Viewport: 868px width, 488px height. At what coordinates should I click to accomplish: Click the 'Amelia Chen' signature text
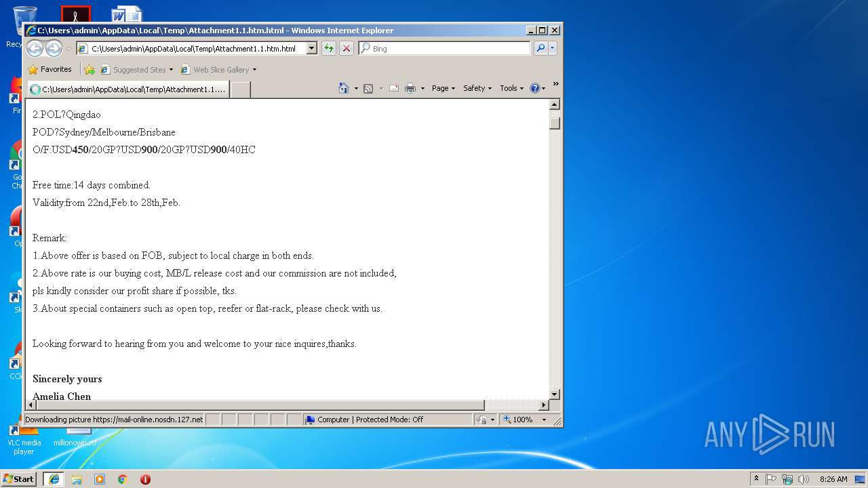pos(62,396)
